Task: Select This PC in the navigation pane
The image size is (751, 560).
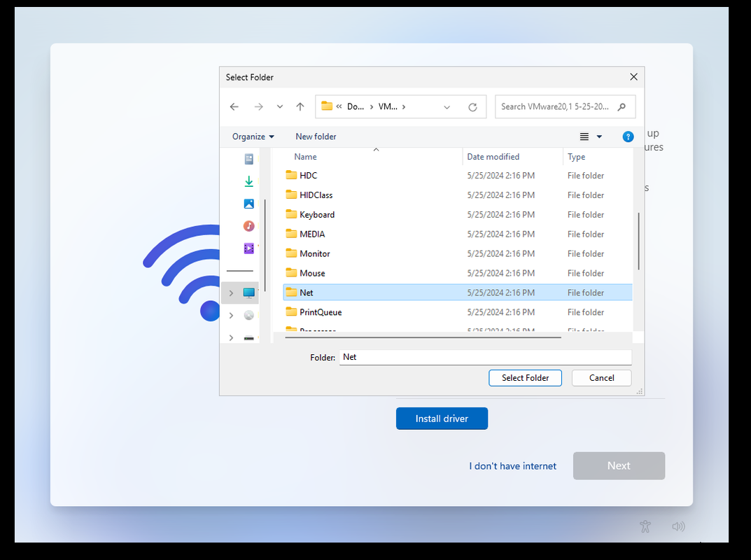Action: [248, 293]
